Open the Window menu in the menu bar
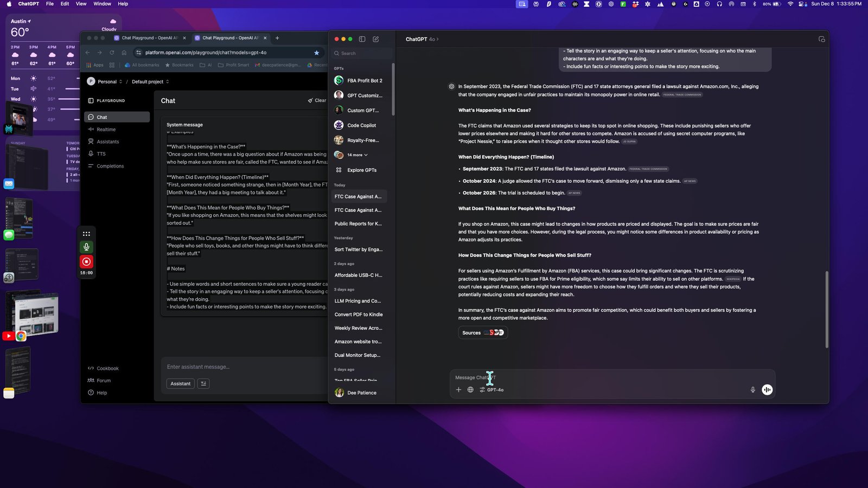868x488 pixels. tap(102, 4)
